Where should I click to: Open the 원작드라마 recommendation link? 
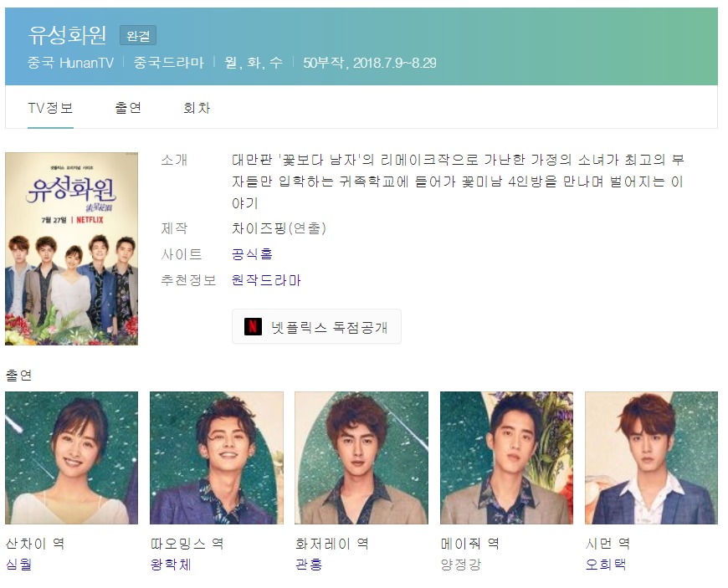click(266, 280)
